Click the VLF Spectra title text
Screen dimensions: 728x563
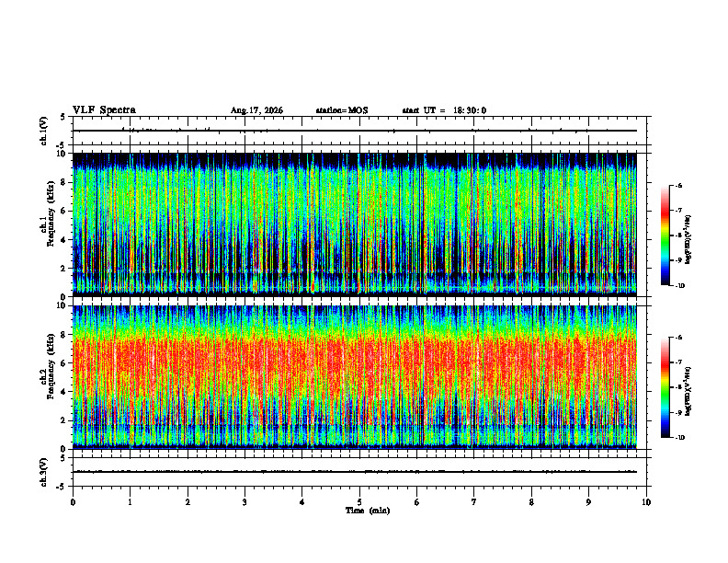coord(104,110)
